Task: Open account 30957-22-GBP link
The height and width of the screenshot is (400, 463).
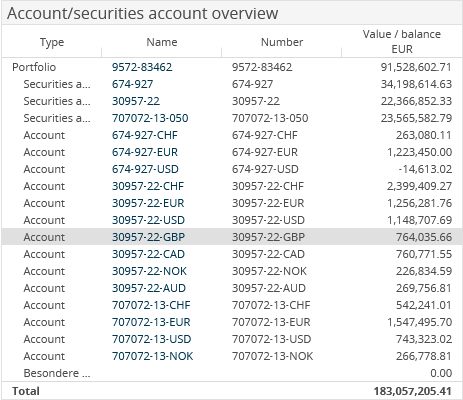Action: [148, 237]
